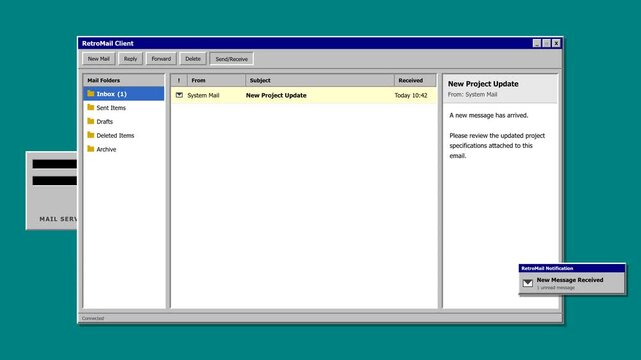The width and height of the screenshot is (641, 360).
Task: Open the Archive folder
Action: tap(123, 149)
